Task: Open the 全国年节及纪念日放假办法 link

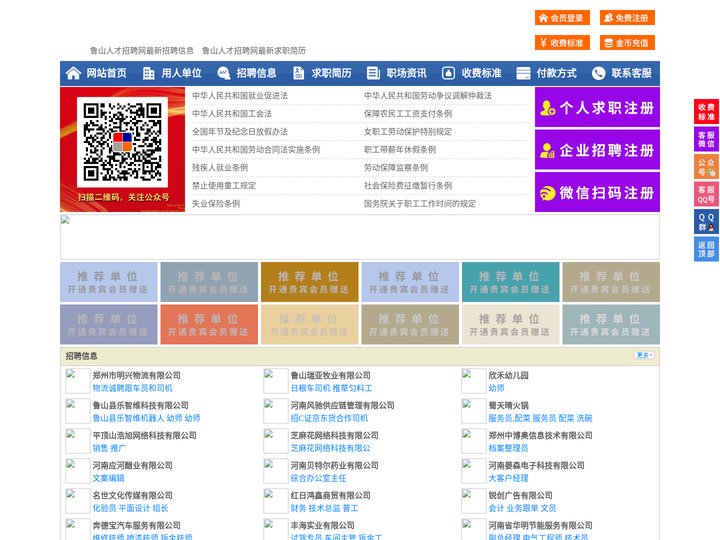Action: [240, 132]
